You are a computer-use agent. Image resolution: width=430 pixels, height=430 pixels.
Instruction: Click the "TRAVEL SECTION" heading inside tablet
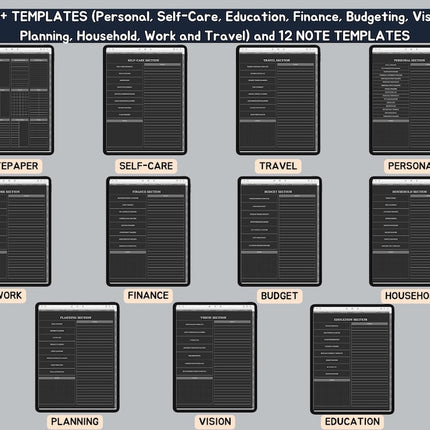coord(277,60)
